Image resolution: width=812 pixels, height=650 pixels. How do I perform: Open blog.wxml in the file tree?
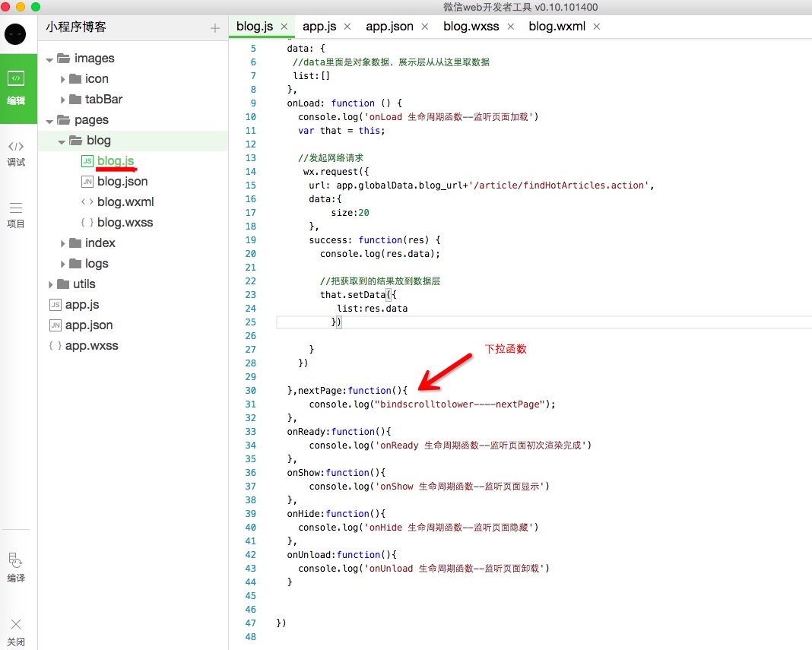click(125, 202)
